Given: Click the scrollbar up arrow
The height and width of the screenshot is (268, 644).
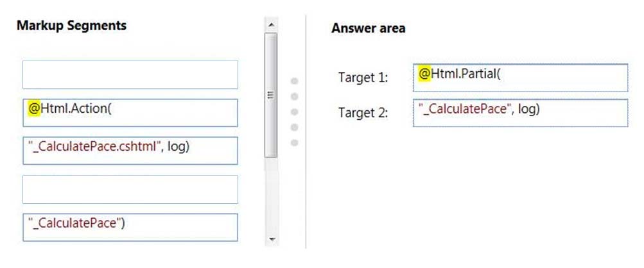Looking at the screenshot, I should click(271, 24).
